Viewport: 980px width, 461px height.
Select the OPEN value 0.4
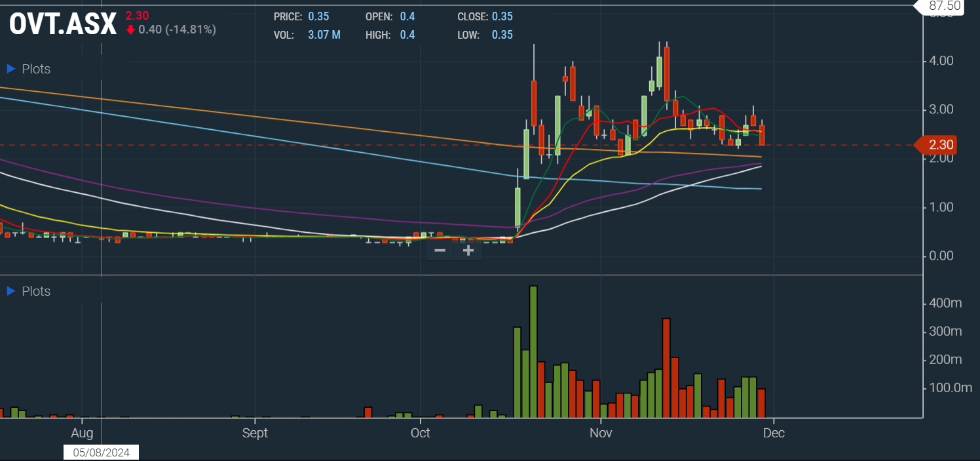[x=407, y=16]
